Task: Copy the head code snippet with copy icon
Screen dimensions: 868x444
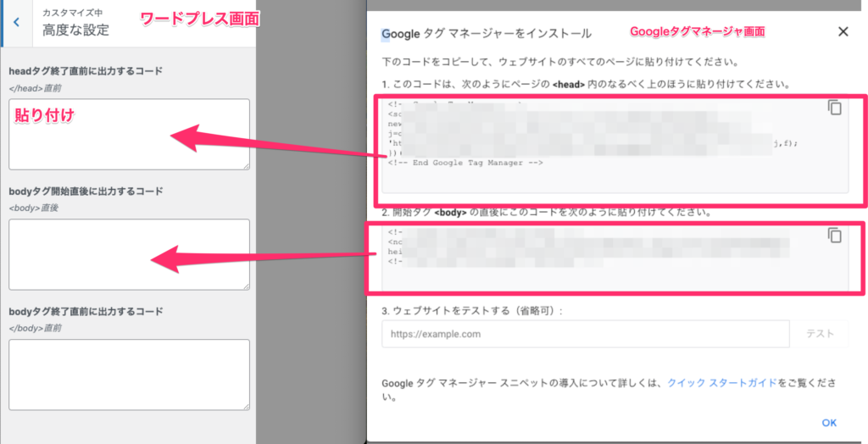Action: [x=834, y=108]
